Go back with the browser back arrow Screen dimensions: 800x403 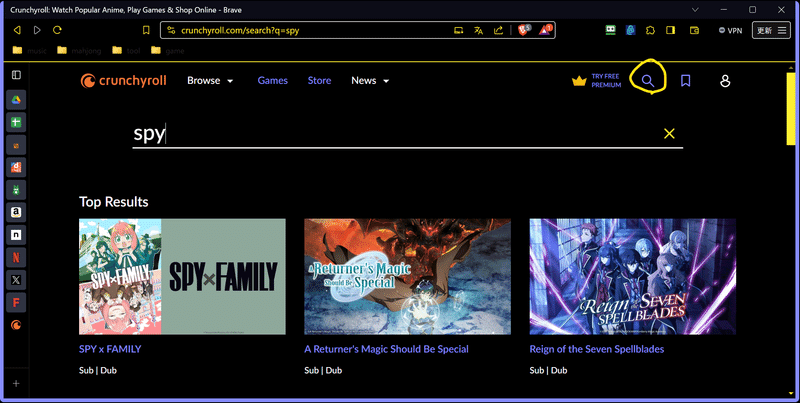[17, 30]
